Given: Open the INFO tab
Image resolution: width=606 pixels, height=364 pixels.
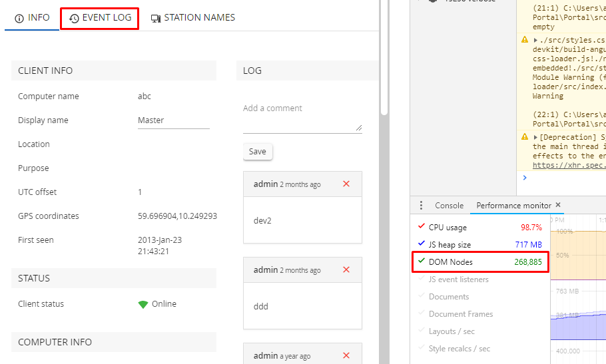Looking at the screenshot, I should [x=32, y=18].
